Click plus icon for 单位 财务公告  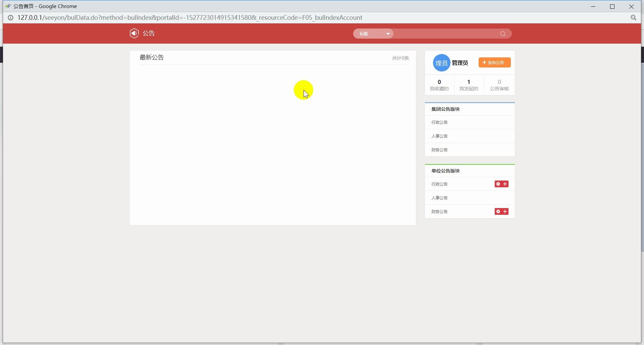(x=505, y=211)
